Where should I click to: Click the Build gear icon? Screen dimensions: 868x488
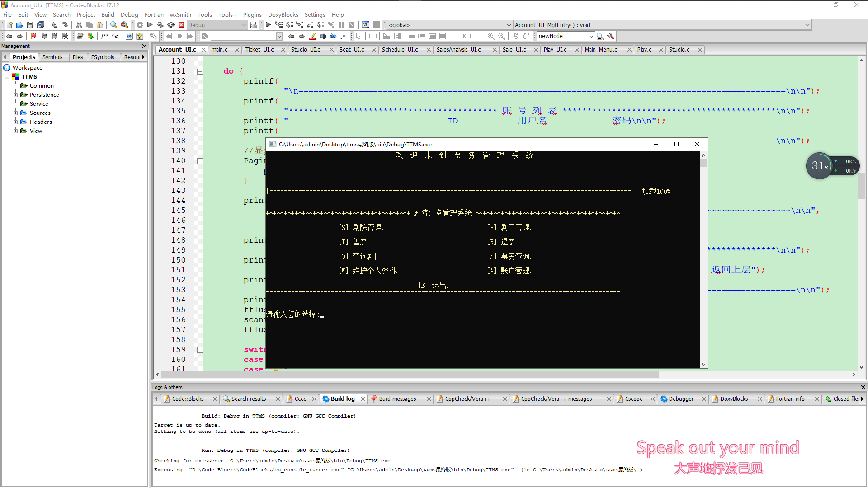point(140,25)
